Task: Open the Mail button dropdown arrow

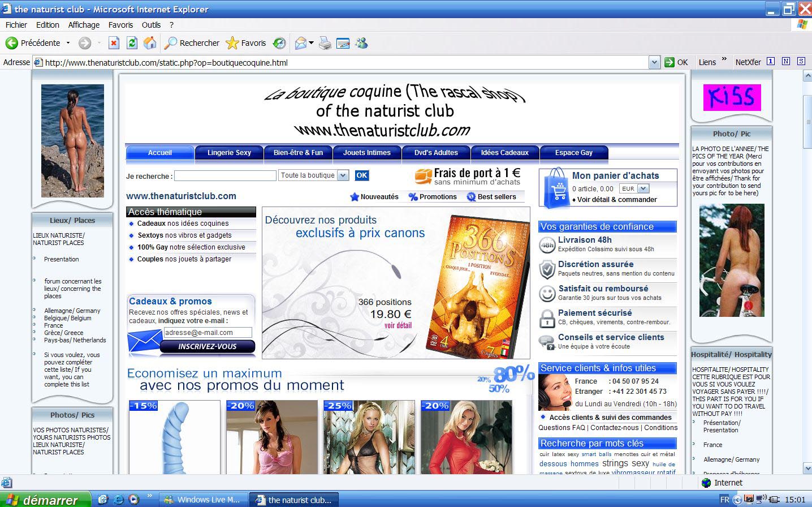Action: pyautogui.click(x=312, y=43)
